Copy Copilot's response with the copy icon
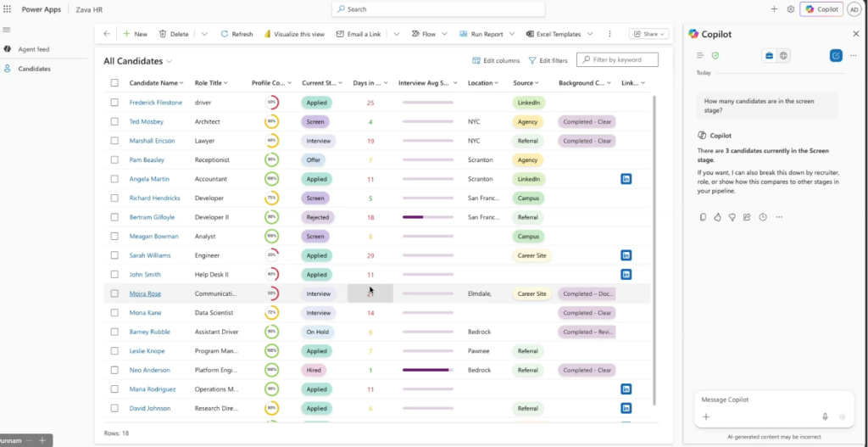 click(x=703, y=217)
